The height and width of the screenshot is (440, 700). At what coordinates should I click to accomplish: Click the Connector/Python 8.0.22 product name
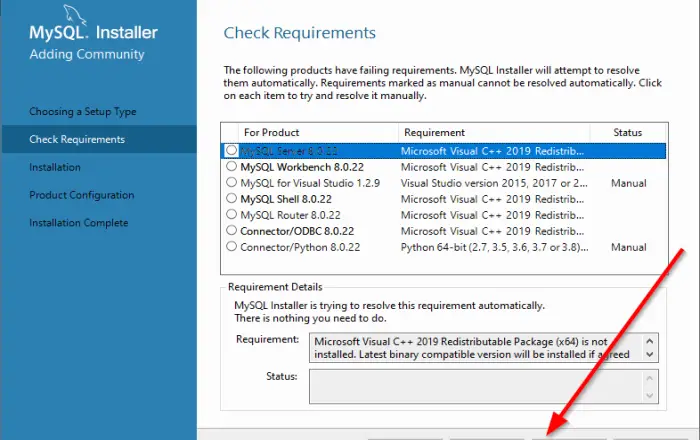pyautogui.click(x=300, y=247)
